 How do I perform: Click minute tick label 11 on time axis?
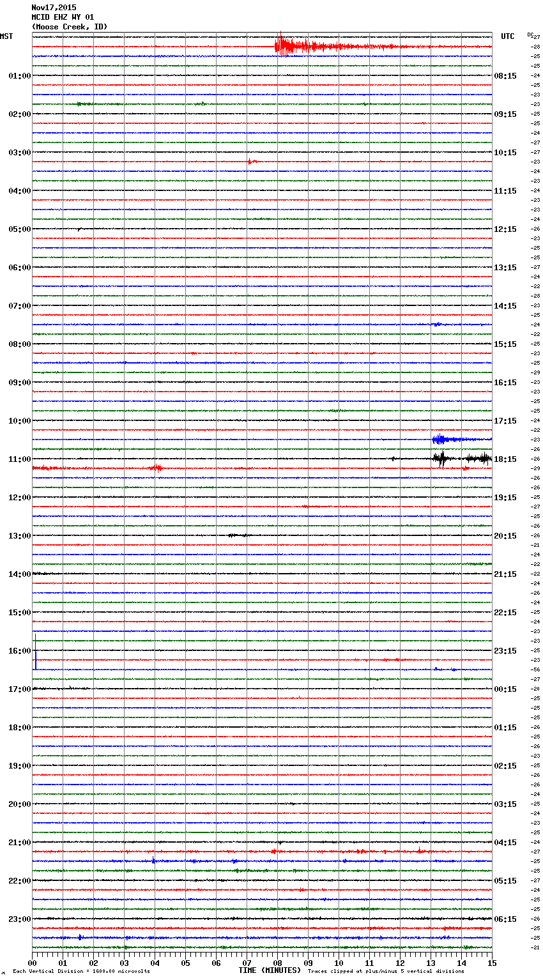click(369, 963)
